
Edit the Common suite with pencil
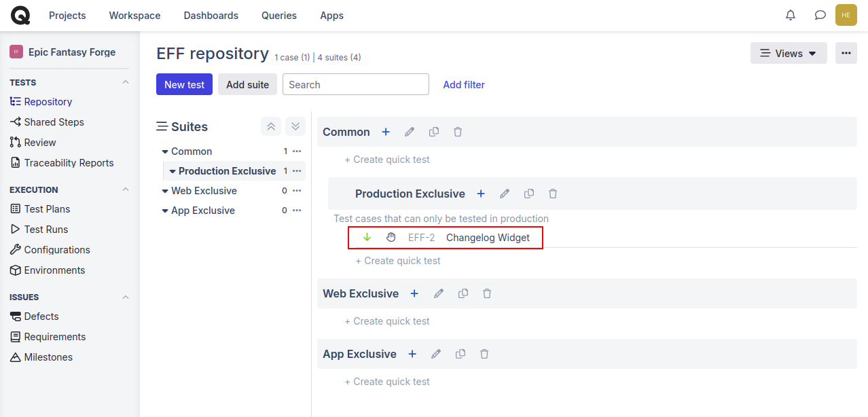click(410, 132)
